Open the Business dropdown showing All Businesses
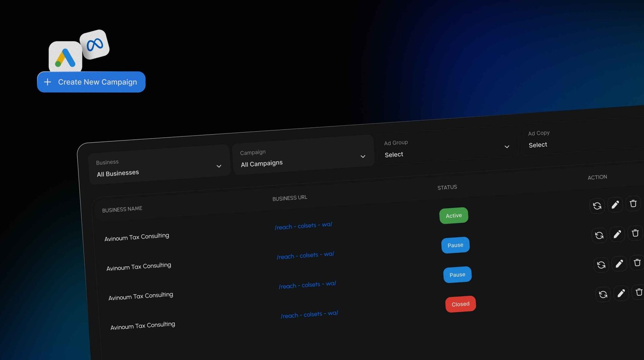This screenshot has width=644, height=360. point(159,168)
